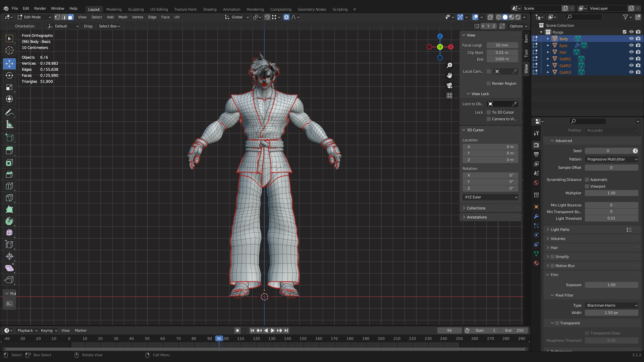This screenshot has width=644, height=362.
Task: Select the Rotate tool
Action: [x=9, y=75]
